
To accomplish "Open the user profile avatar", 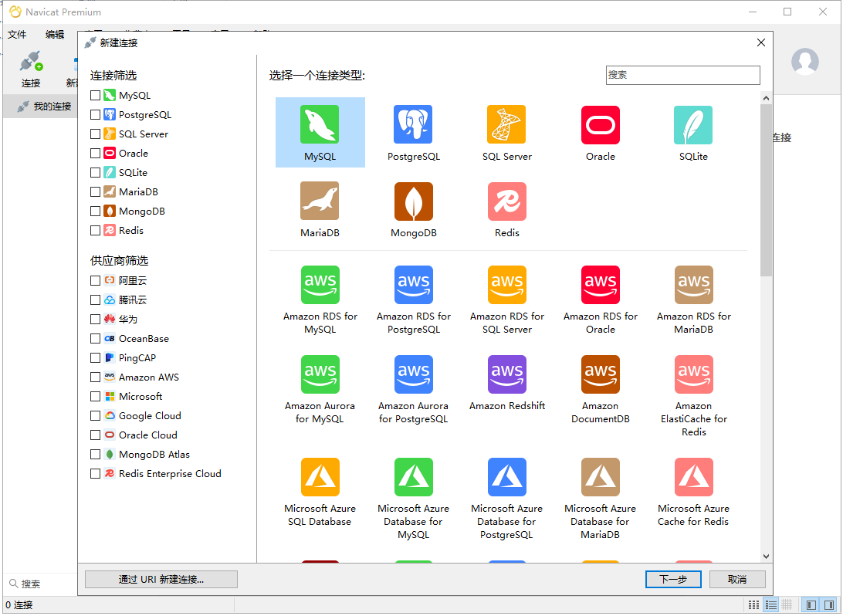I will 804,61.
